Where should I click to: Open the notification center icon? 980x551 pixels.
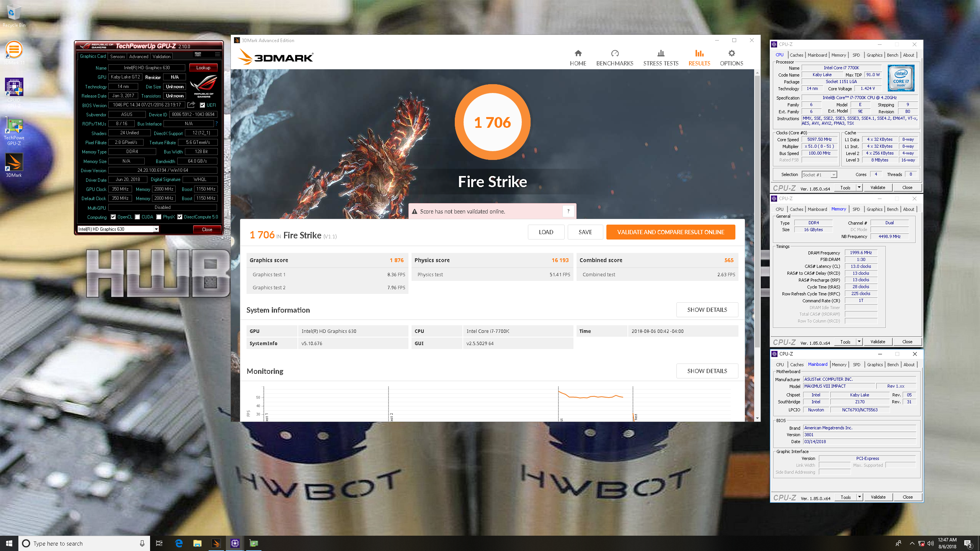point(968,543)
